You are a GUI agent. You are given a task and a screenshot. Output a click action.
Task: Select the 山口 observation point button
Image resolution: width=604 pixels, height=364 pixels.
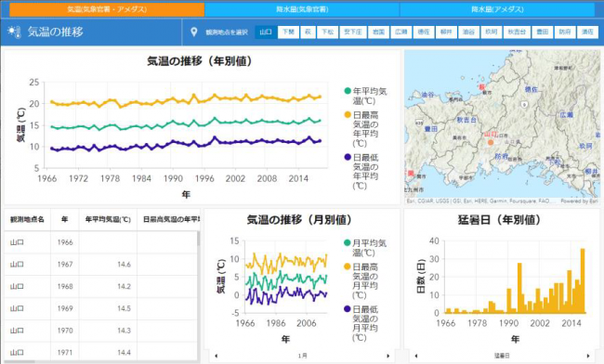tap(266, 32)
